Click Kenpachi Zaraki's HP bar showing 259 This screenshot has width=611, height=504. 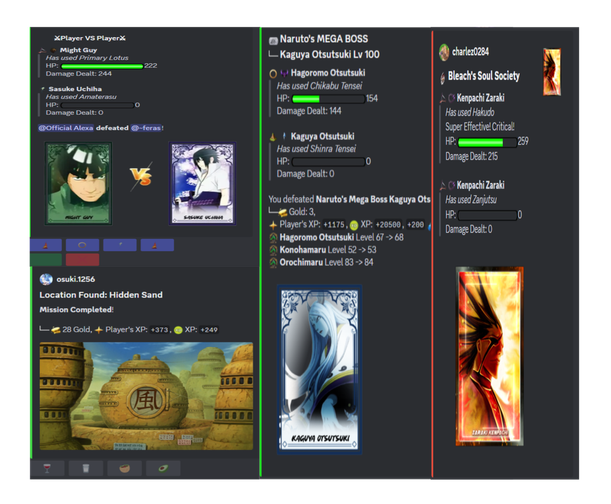[x=487, y=142]
